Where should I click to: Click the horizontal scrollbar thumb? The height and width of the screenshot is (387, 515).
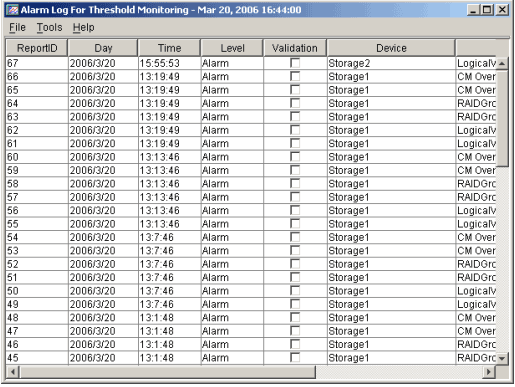(x=167, y=371)
